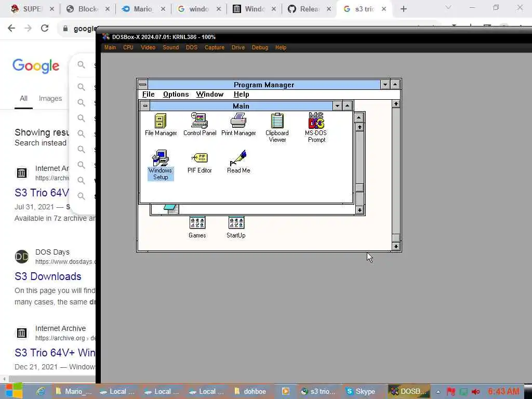Open DOSBox-X Sound menu
The height and width of the screenshot is (399, 532).
[170, 47]
